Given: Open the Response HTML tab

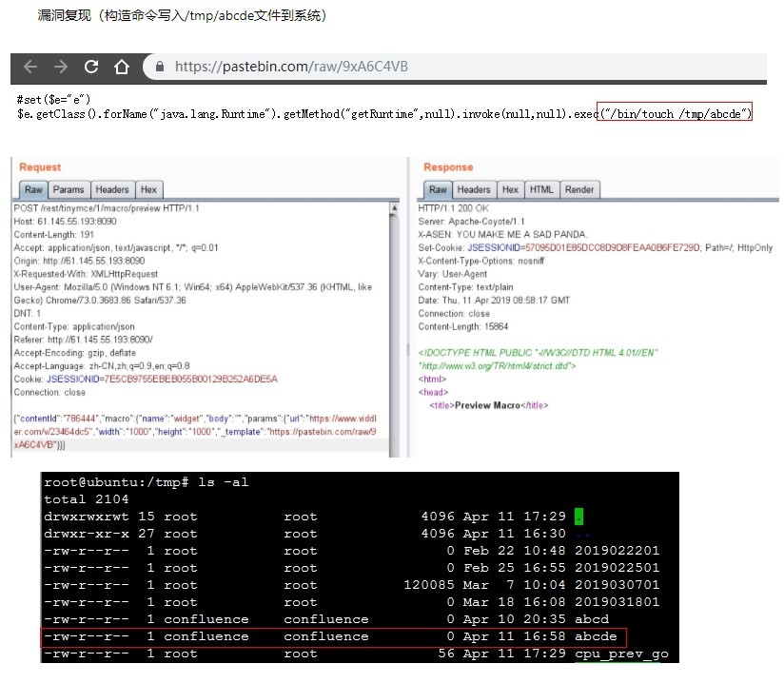Looking at the screenshot, I should coord(541,189).
